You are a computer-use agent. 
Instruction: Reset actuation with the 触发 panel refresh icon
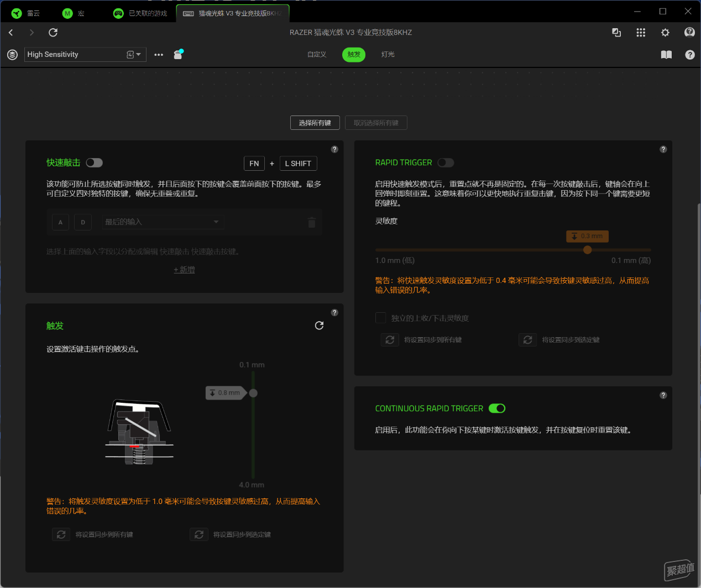[x=319, y=326]
